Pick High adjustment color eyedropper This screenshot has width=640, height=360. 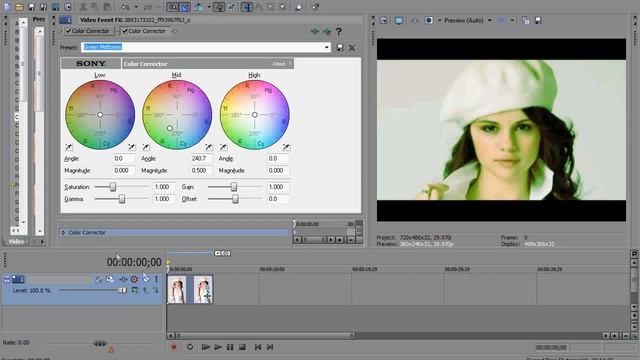[x=286, y=147]
